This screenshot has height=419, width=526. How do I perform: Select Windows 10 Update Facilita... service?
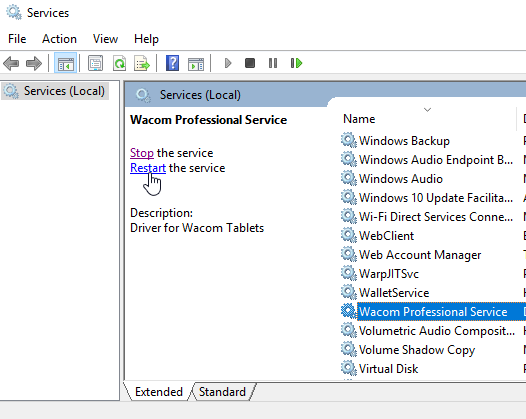(433, 198)
